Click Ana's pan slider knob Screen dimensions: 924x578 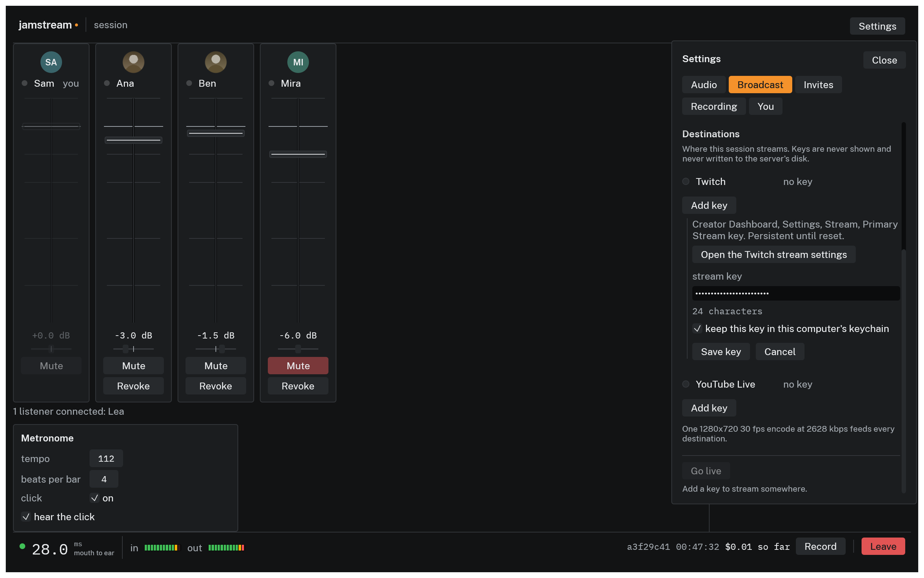[x=126, y=349]
